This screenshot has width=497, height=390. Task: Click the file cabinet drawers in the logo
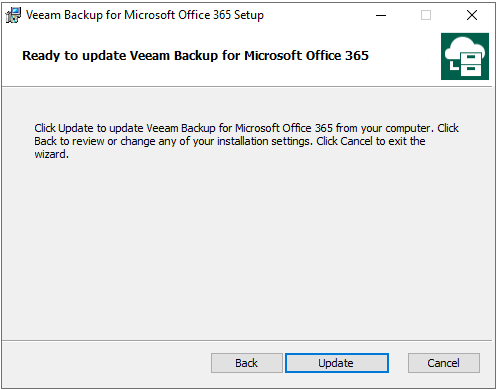pos(471,64)
